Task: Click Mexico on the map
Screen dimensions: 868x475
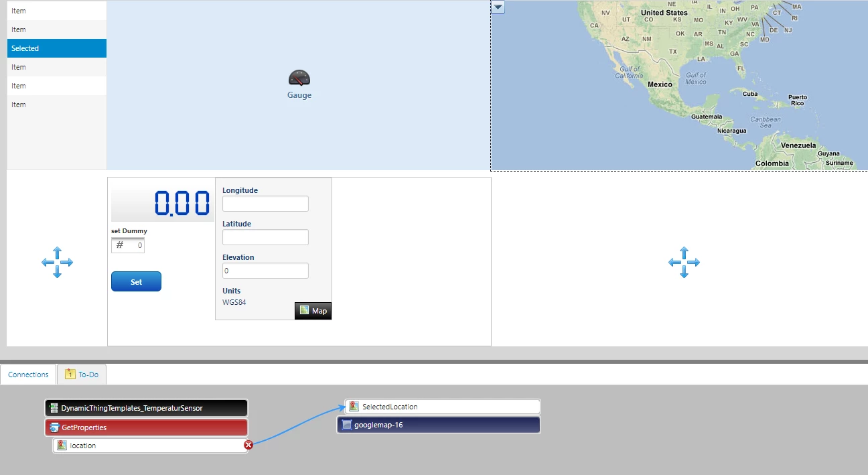Action: [x=660, y=84]
